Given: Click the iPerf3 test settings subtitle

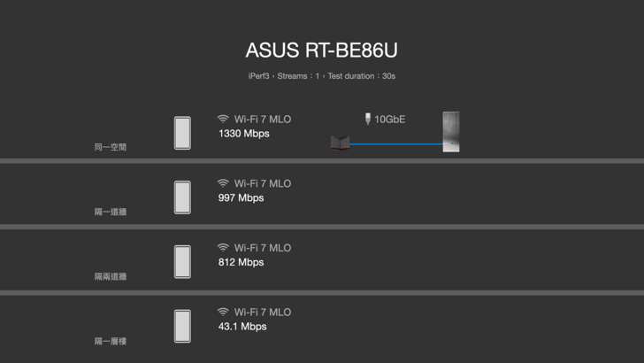Looking at the screenshot, I should tap(322, 76).
